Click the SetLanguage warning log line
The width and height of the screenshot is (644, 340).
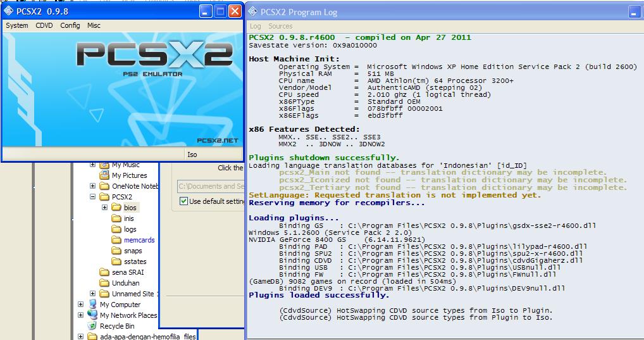[x=395, y=195]
